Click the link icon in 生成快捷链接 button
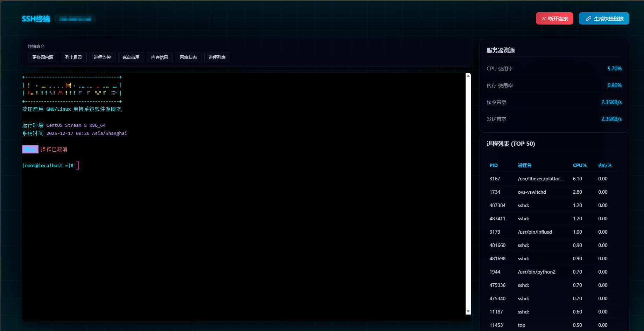 pos(588,19)
